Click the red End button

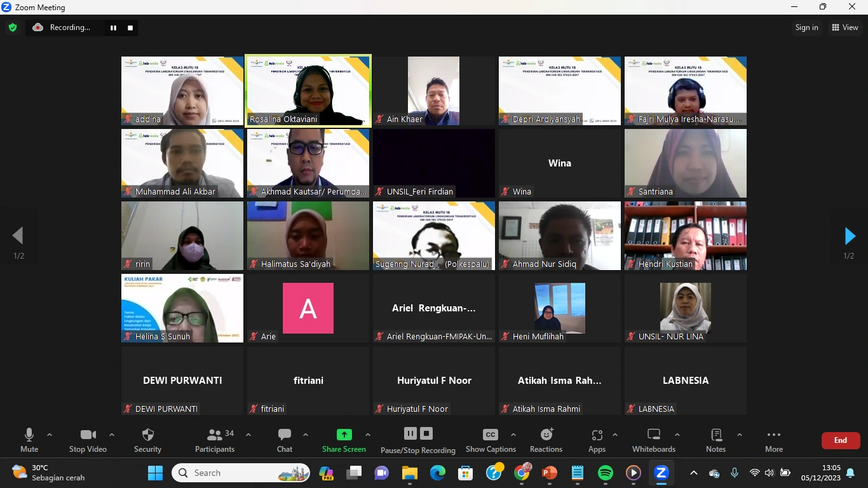tap(840, 440)
